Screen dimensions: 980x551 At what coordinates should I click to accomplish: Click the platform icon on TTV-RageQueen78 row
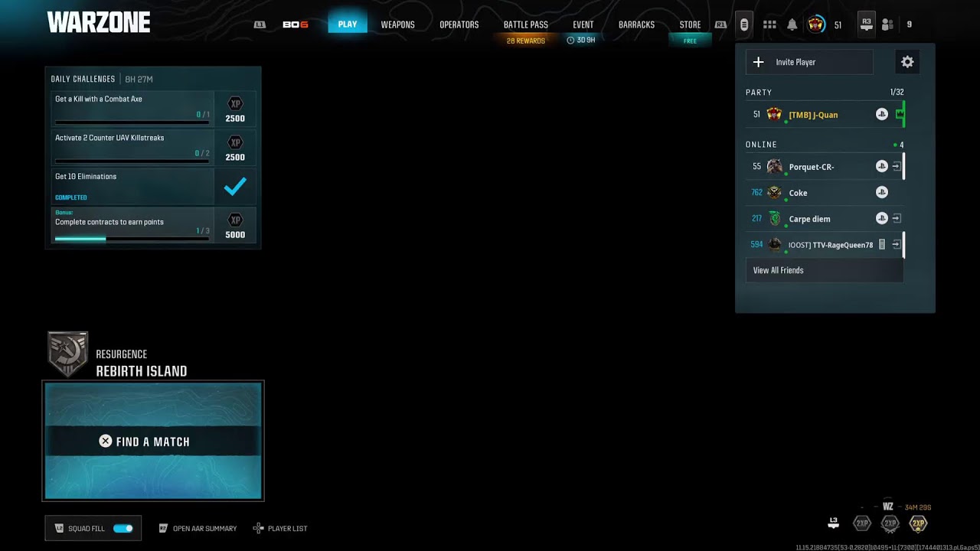(x=882, y=245)
